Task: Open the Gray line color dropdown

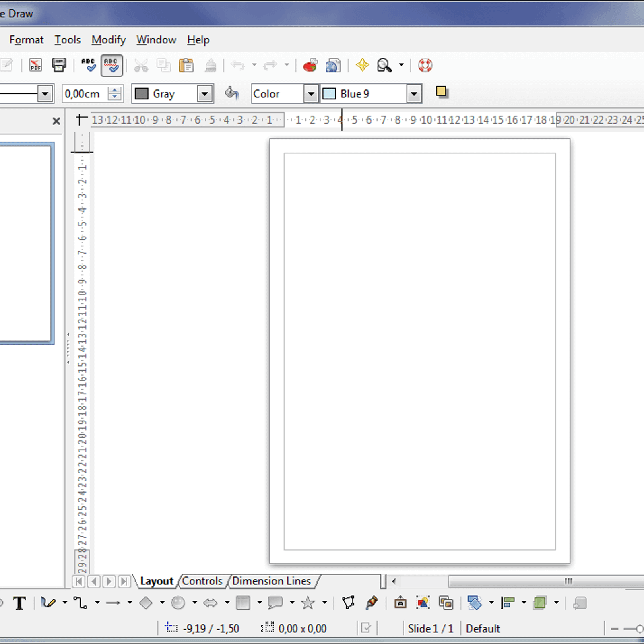Action: [x=205, y=94]
